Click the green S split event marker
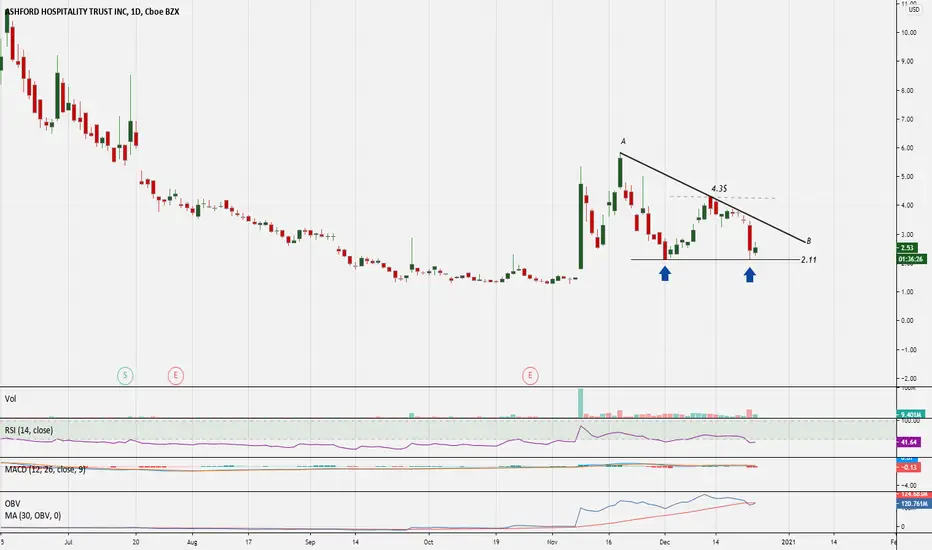932x550 pixels. tap(125, 375)
